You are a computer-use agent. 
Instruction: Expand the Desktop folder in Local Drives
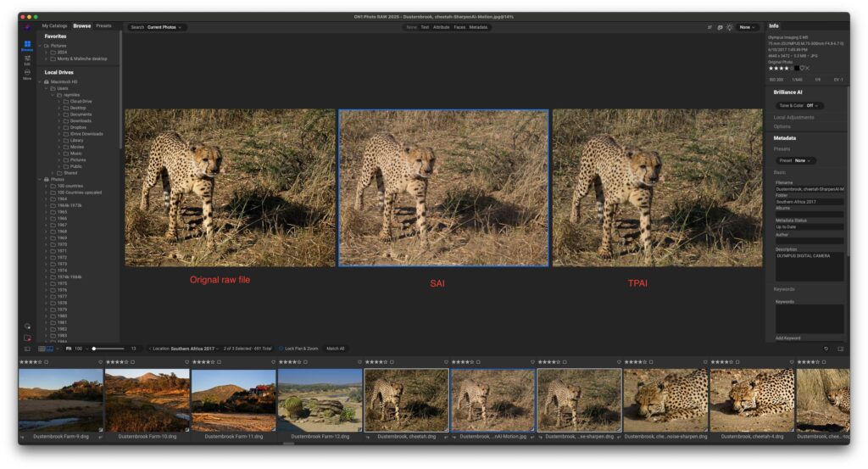click(x=59, y=108)
